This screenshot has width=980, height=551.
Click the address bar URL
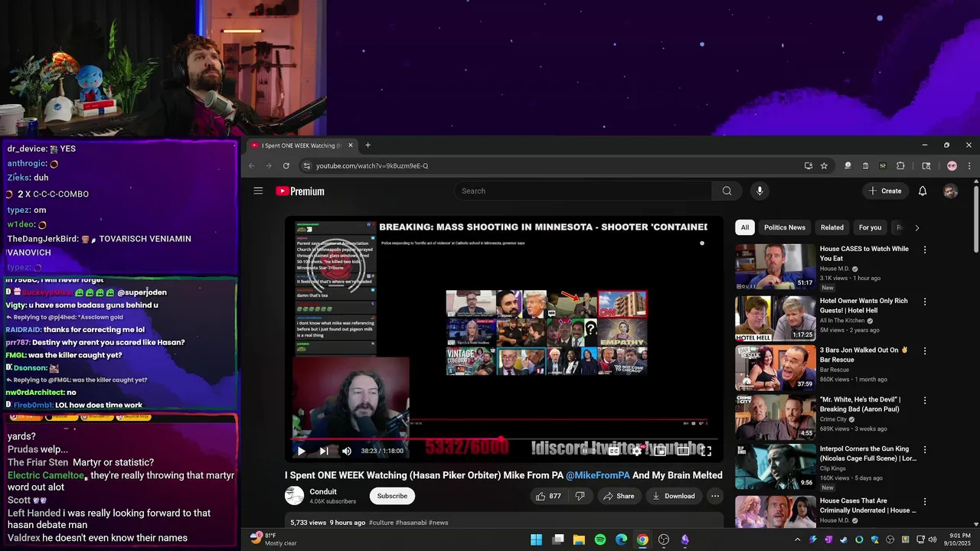pyautogui.click(x=372, y=166)
